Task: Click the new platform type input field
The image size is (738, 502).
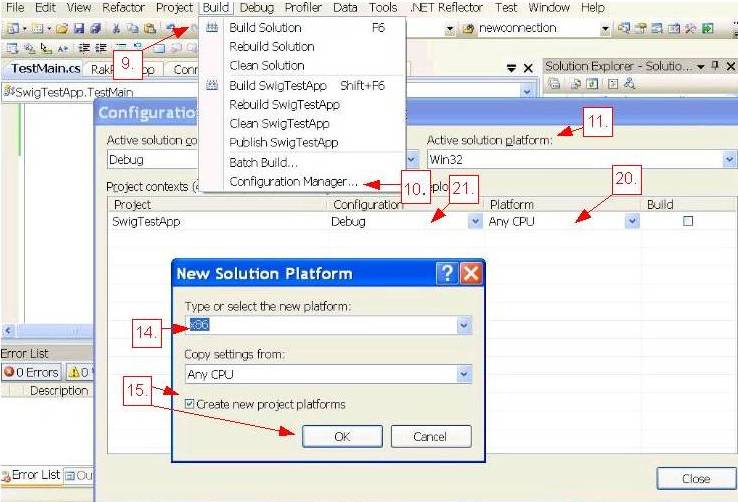Action: [320, 325]
